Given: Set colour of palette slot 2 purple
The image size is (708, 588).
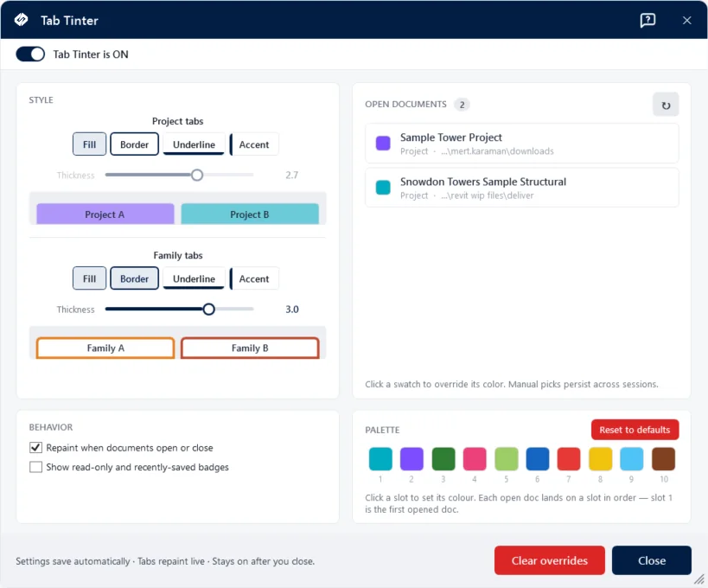Looking at the screenshot, I should tap(411, 459).
